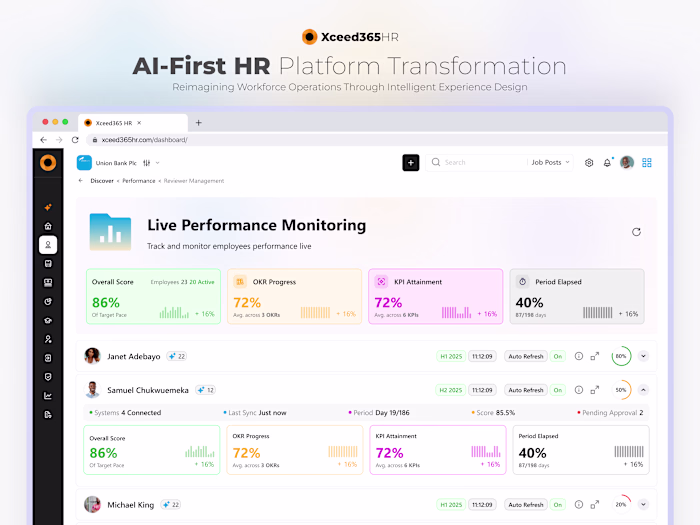Click AI badge 22 next to Janet Adebayo

177,356
